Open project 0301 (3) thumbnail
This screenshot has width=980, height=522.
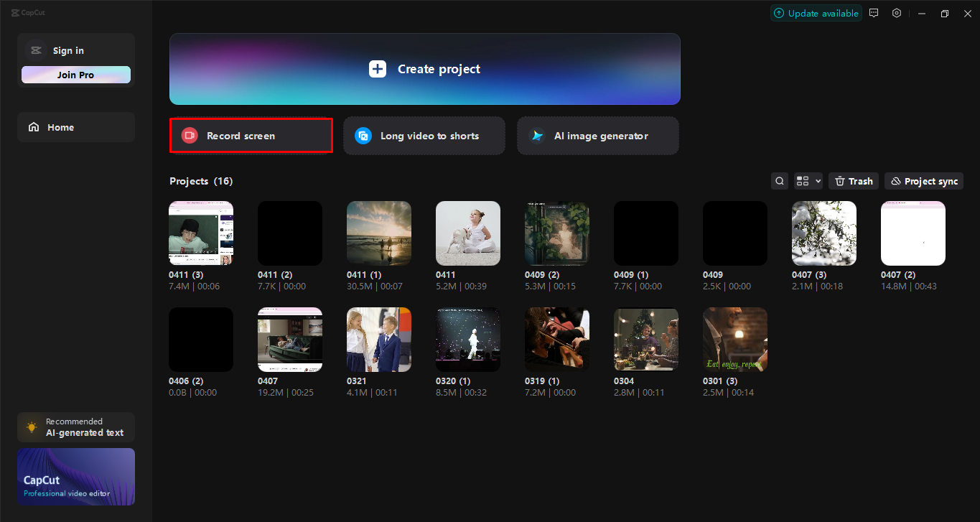[x=735, y=340]
